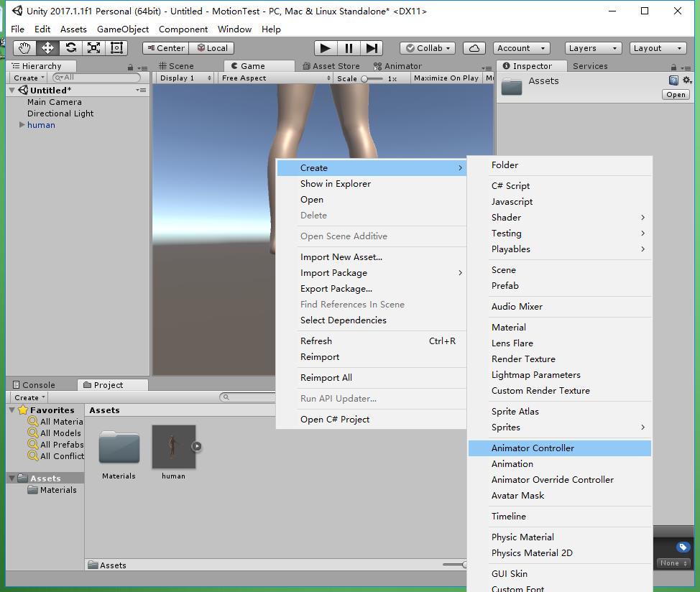Viewport: 700px width, 592px height.
Task: Choose Material from Create submenu
Action: click(x=560, y=327)
